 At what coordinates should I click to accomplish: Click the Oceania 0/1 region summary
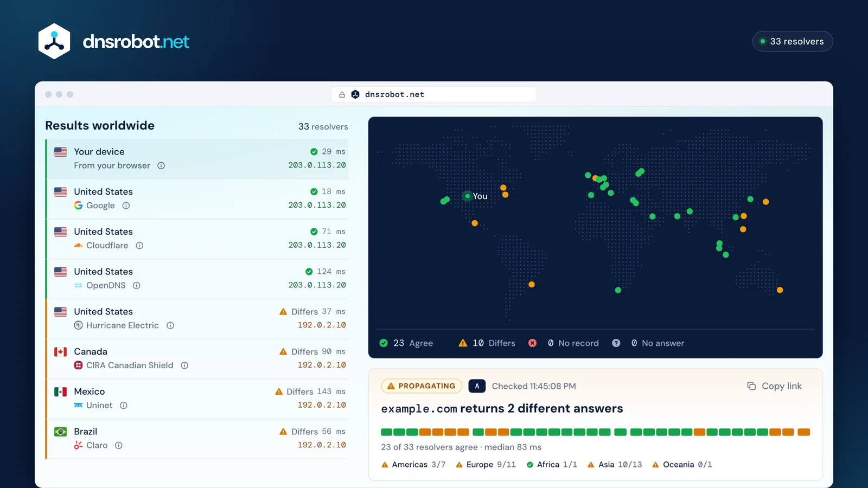[682, 465]
